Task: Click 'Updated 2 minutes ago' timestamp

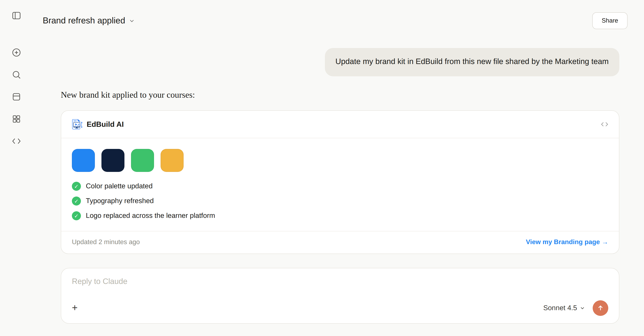Action: coord(106,242)
